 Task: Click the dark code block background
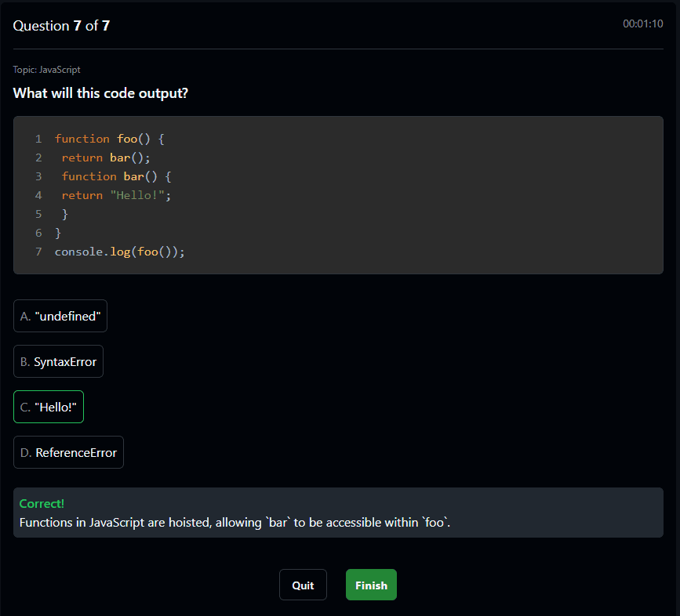click(471, 195)
